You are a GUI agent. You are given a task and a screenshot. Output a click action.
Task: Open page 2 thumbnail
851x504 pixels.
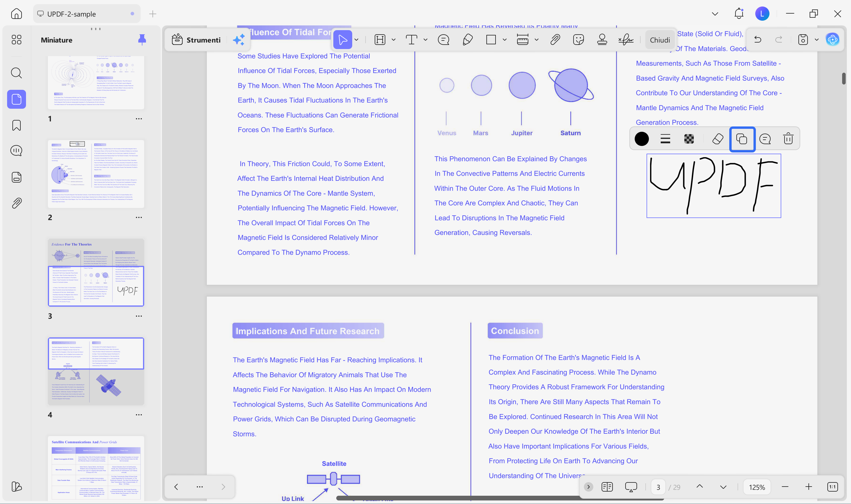(x=96, y=174)
